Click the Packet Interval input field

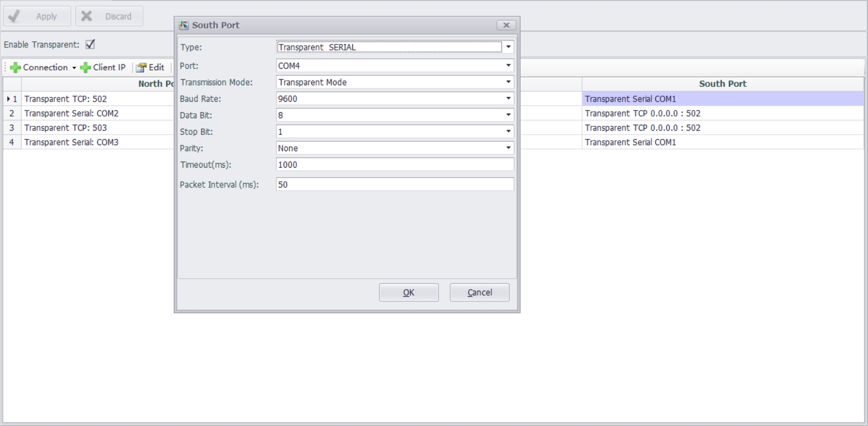click(395, 185)
